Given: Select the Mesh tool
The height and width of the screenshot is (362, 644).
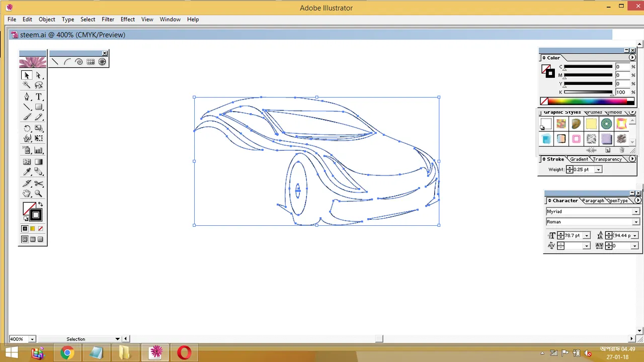Looking at the screenshot, I should click(x=27, y=162).
